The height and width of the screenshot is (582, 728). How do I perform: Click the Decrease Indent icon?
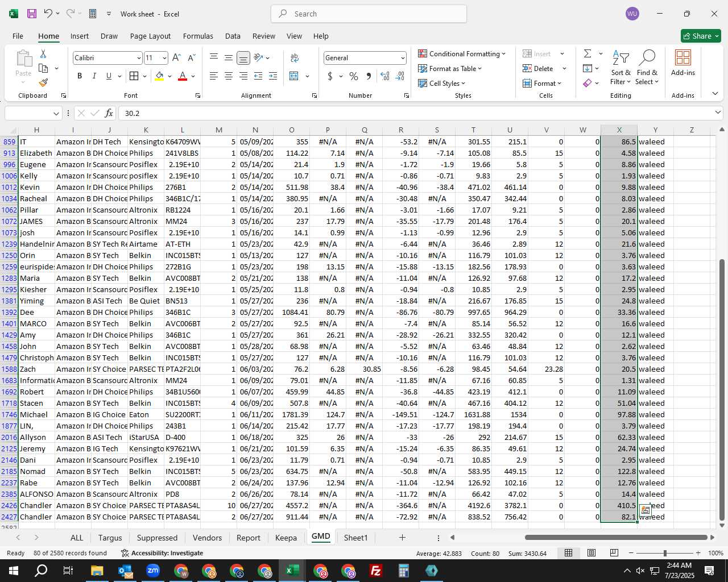258,76
